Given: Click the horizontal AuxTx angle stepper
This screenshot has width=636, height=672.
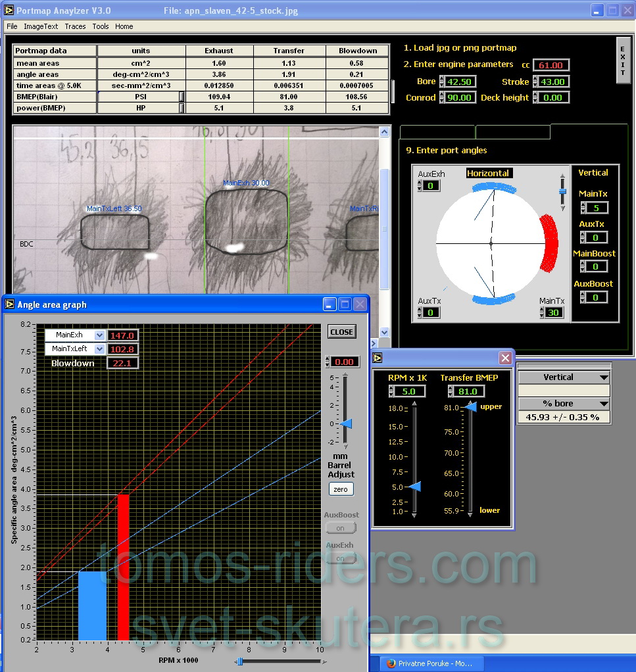Looking at the screenshot, I should pyautogui.click(x=420, y=313).
